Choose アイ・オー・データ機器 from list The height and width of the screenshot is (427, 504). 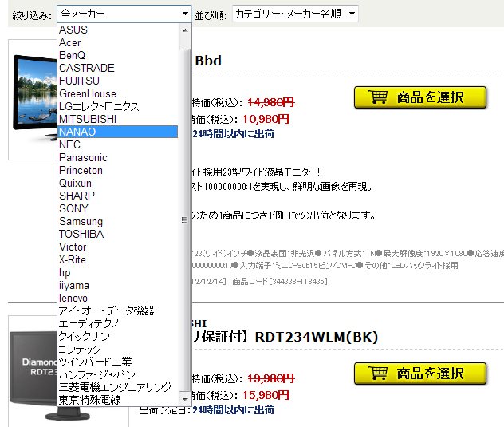coord(118,310)
